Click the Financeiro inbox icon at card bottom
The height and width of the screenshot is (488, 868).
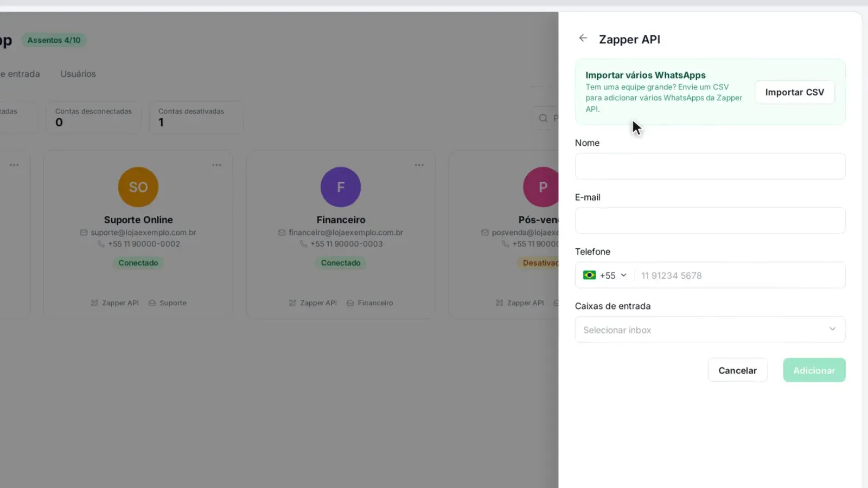[350, 303]
